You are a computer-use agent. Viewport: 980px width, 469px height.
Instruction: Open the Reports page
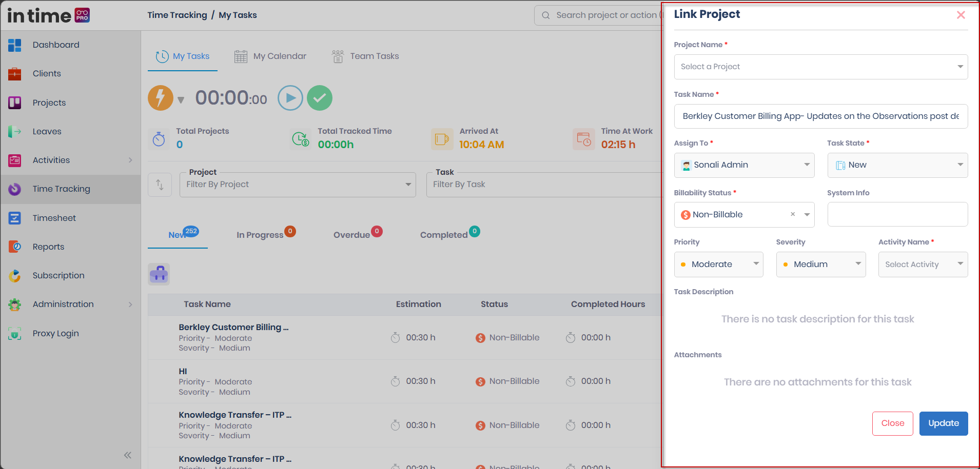click(x=48, y=247)
